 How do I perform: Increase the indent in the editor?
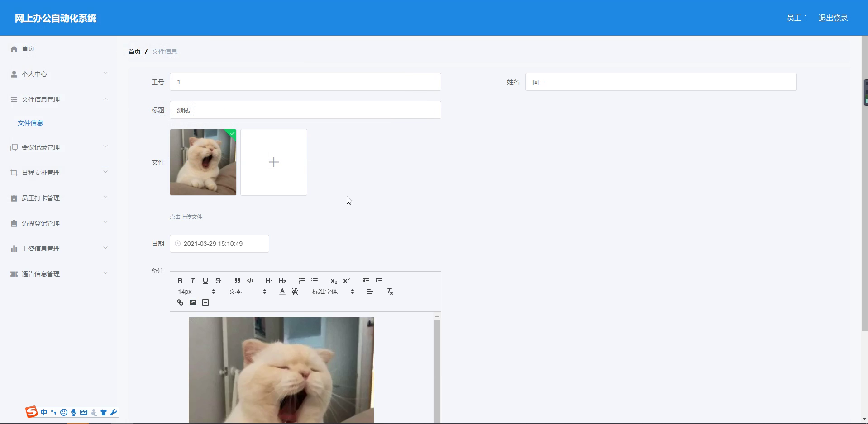coord(378,281)
